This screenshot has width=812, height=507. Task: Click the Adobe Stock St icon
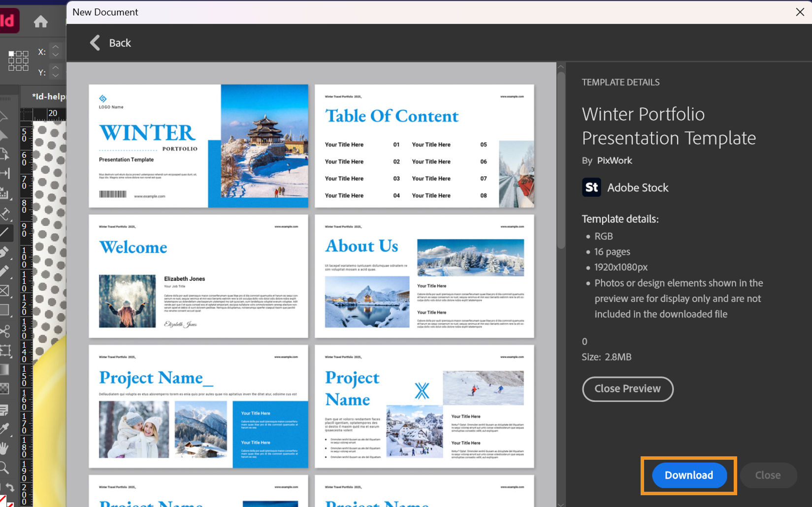591,188
